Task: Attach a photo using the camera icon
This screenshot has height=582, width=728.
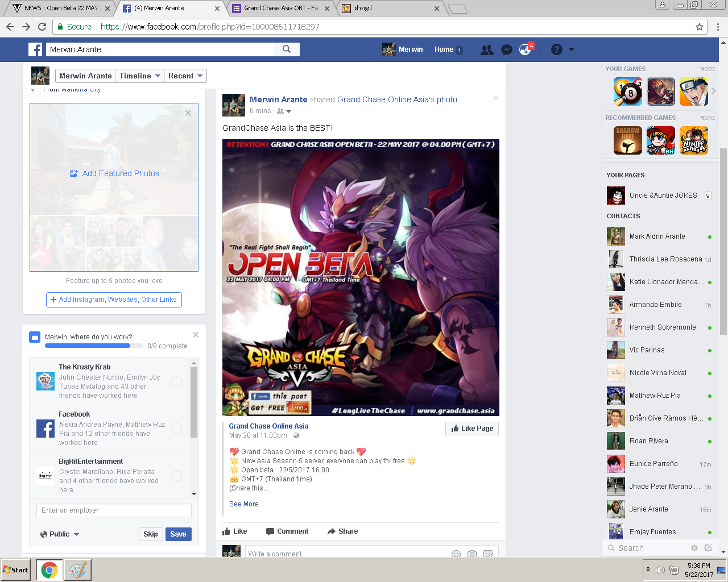Action: [x=472, y=554]
